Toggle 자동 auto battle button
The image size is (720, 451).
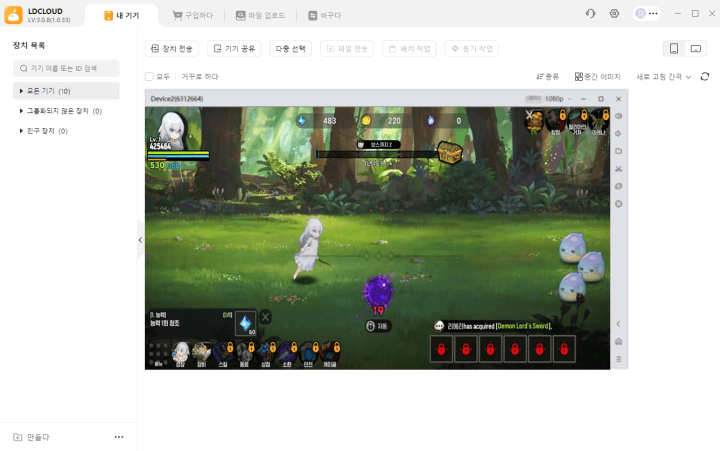coord(377,326)
